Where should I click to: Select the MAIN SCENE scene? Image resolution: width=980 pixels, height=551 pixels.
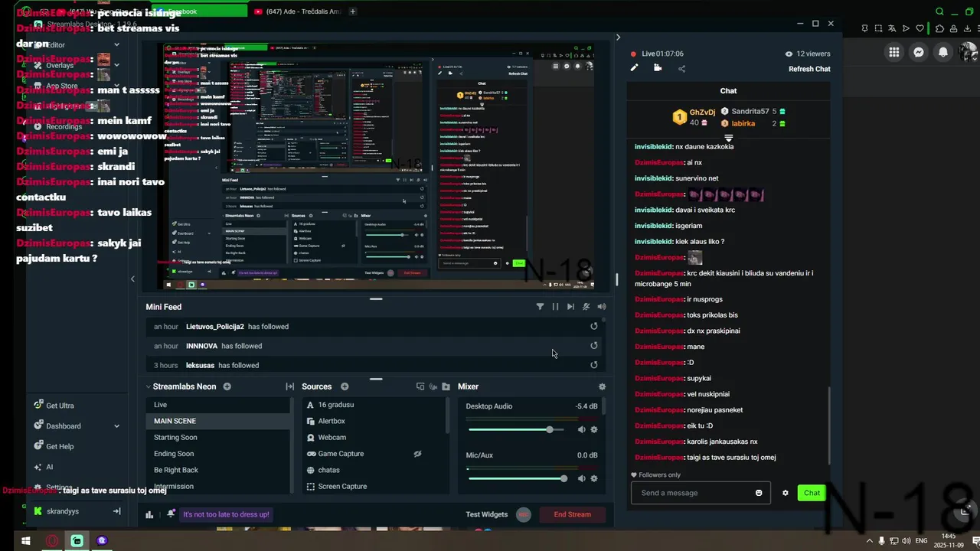[x=218, y=421]
